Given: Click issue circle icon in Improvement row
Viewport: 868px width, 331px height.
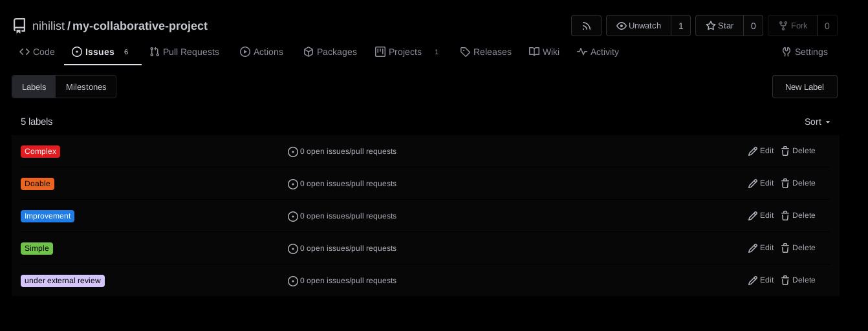Looking at the screenshot, I should coord(293,217).
